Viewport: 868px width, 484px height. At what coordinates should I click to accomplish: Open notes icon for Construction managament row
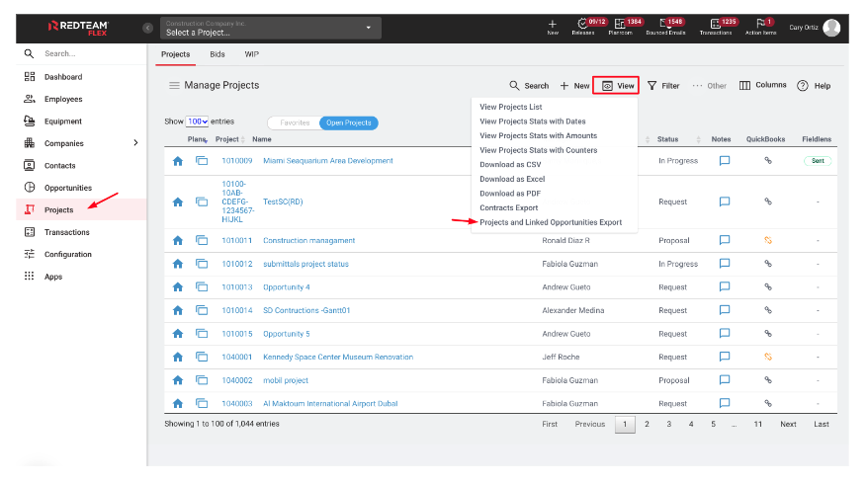tap(724, 241)
